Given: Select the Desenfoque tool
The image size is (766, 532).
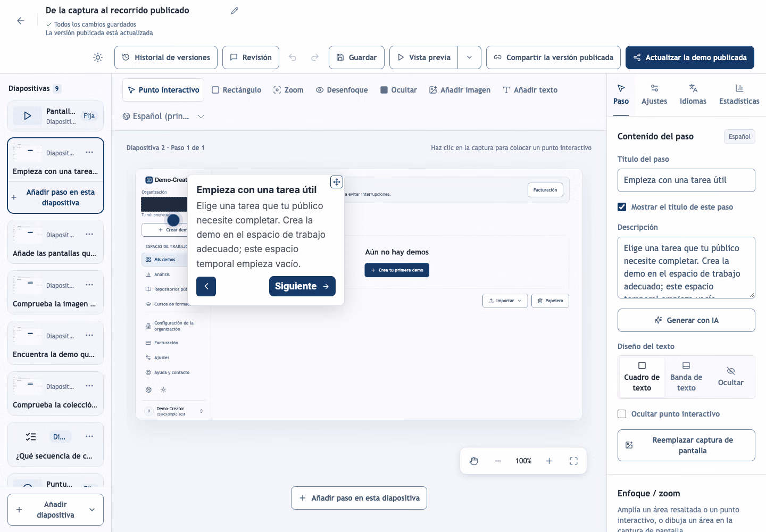Looking at the screenshot, I should pos(342,90).
